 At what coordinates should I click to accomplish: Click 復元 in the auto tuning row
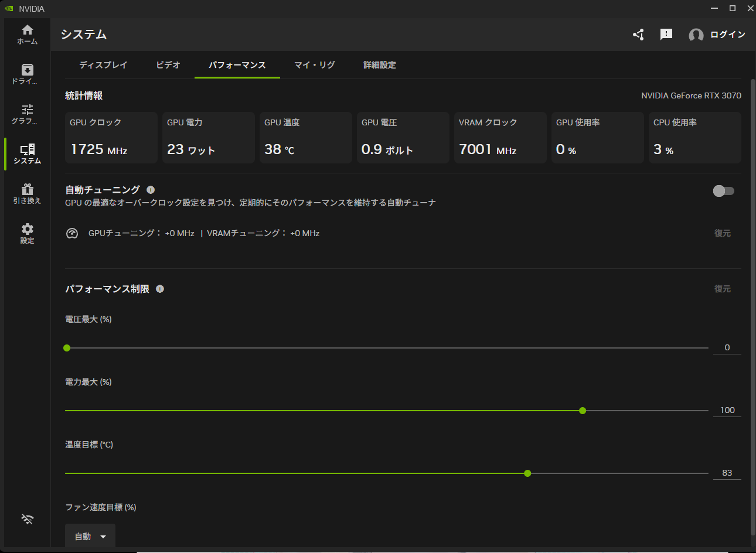click(723, 233)
